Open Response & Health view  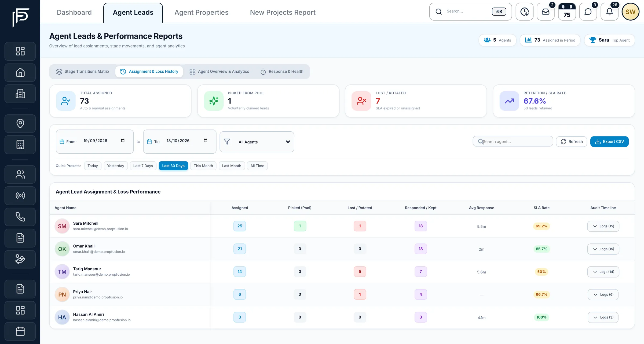[282, 72]
